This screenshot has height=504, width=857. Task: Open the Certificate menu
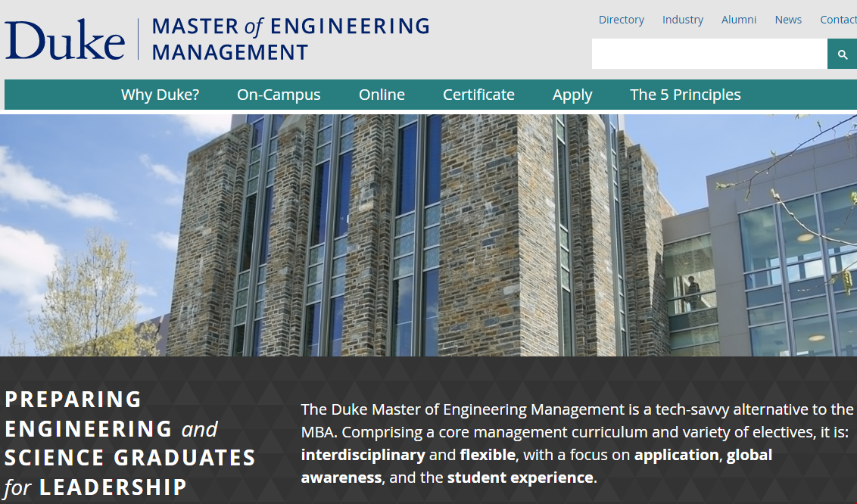point(478,95)
